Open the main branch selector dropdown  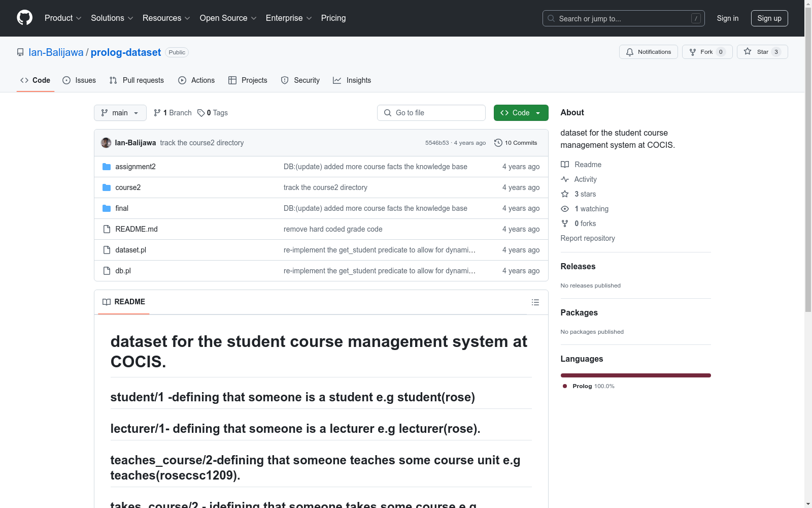[x=120, y=113]
